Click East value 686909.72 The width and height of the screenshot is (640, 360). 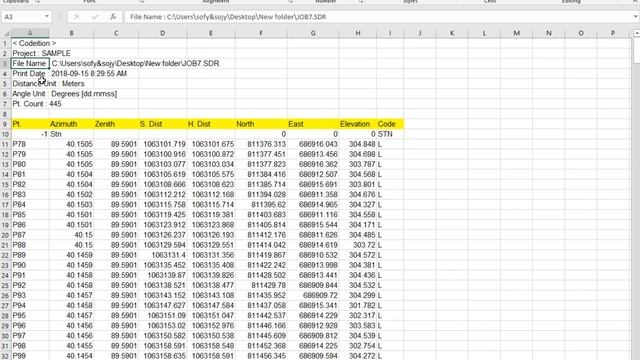(x=313, y=296)
